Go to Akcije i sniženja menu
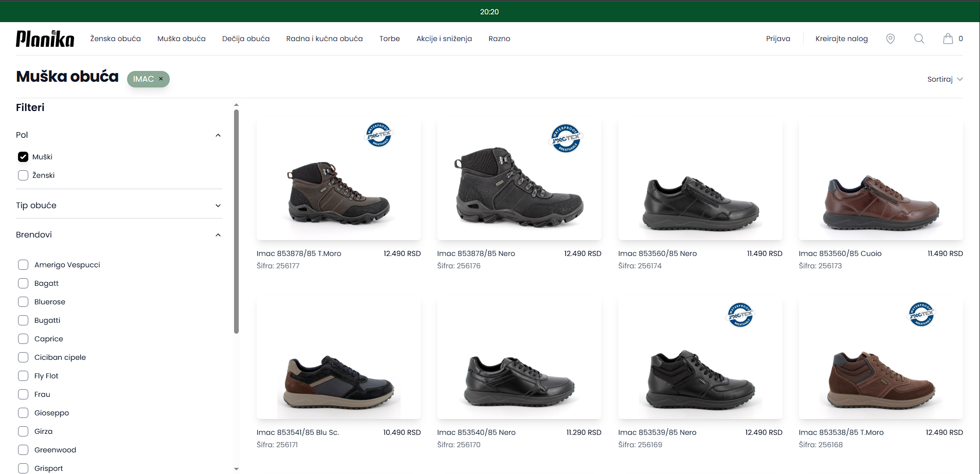980x474 pixels. (x=444, y=39)
